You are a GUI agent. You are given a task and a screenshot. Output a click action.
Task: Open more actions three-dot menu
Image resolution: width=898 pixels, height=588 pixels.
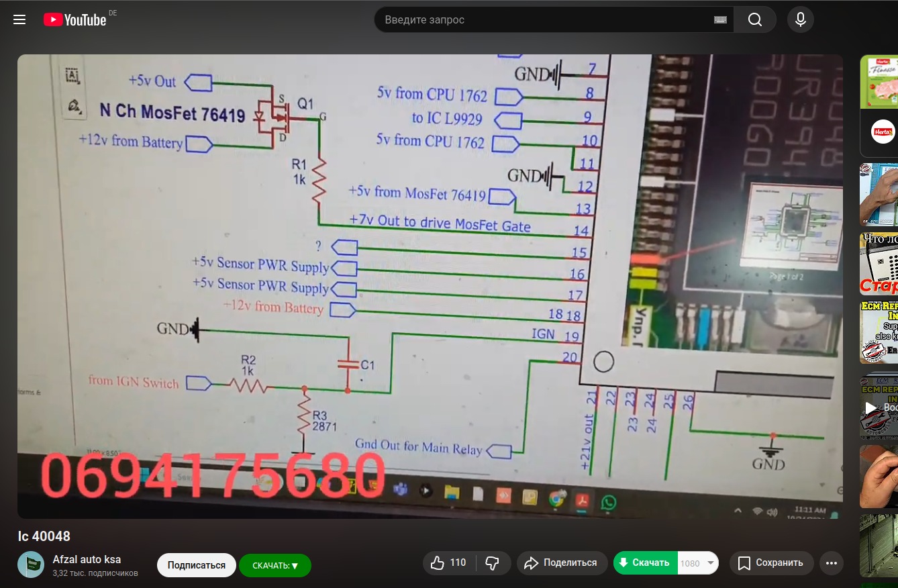pyautogui.click(x=832, y=563)
